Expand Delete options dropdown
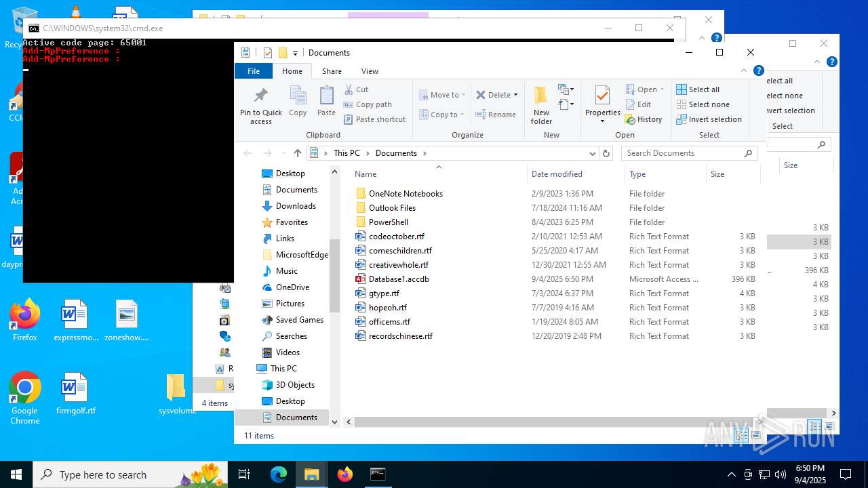The height and width of the screenshot is (488, 868). tap(515, 95)
